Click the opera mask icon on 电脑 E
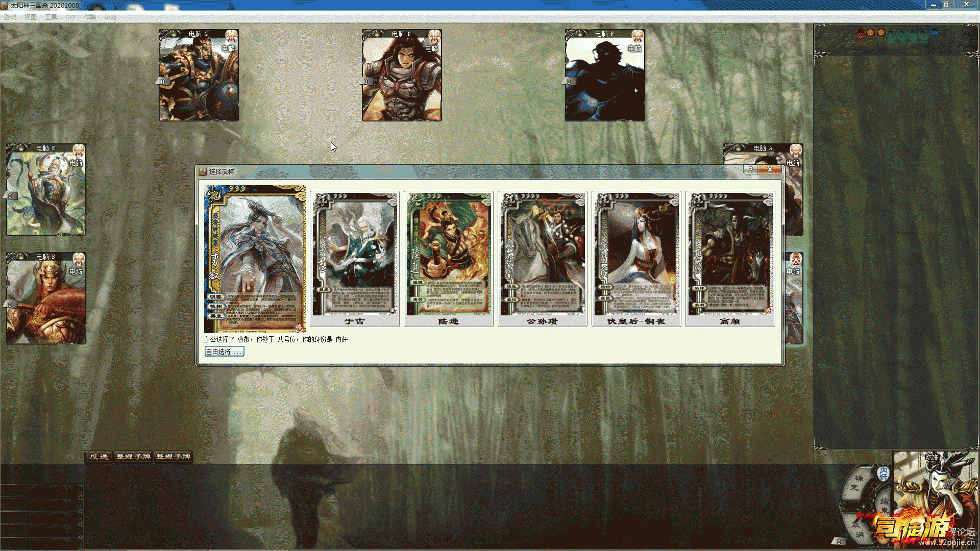980x551 pixels. tap(79, 151)
